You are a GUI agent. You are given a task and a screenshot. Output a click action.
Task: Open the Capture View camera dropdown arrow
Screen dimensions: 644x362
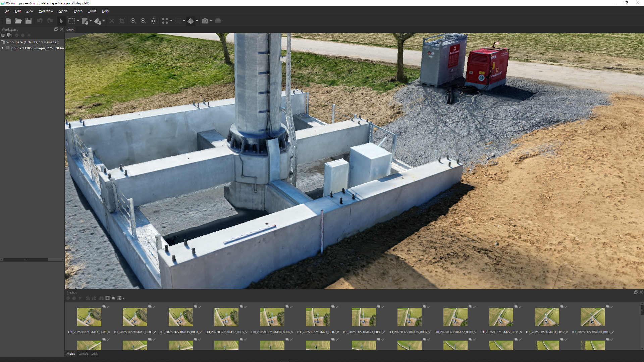coord(211,21)
